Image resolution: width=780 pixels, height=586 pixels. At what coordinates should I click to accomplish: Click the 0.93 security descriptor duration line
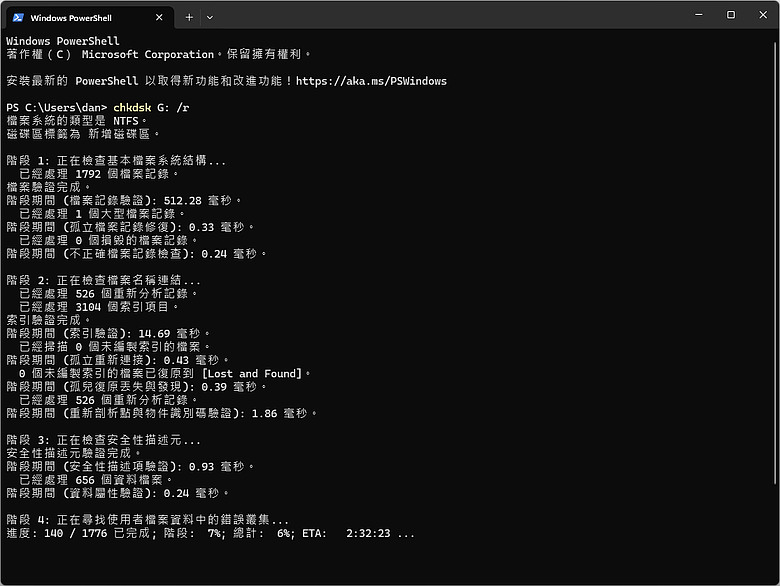pyautogui.click(x=130, y=467)
